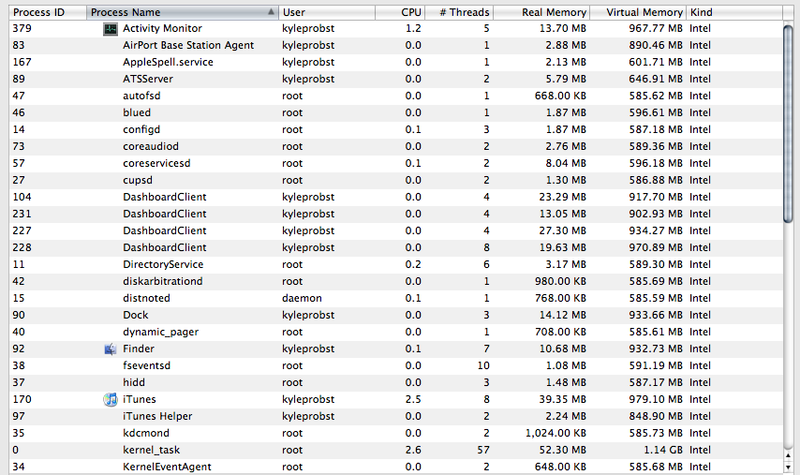Screen dimensions: 800x475
Task: Click the iTunes icon in process list
Action: 110,399
